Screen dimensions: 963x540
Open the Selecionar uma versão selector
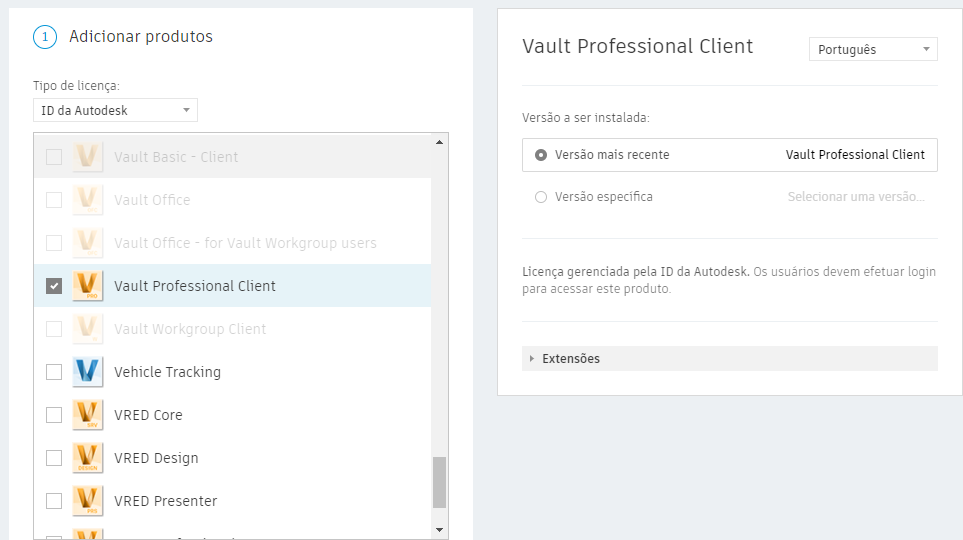point(856,197)
